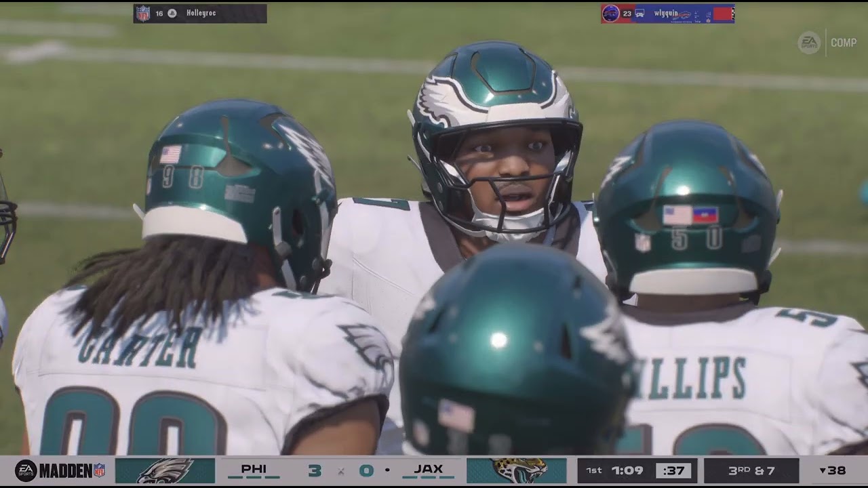Viewport: 868px width, 488px height.
Task: Click the MADDEN title text
Action: click(x=66, y=470)
